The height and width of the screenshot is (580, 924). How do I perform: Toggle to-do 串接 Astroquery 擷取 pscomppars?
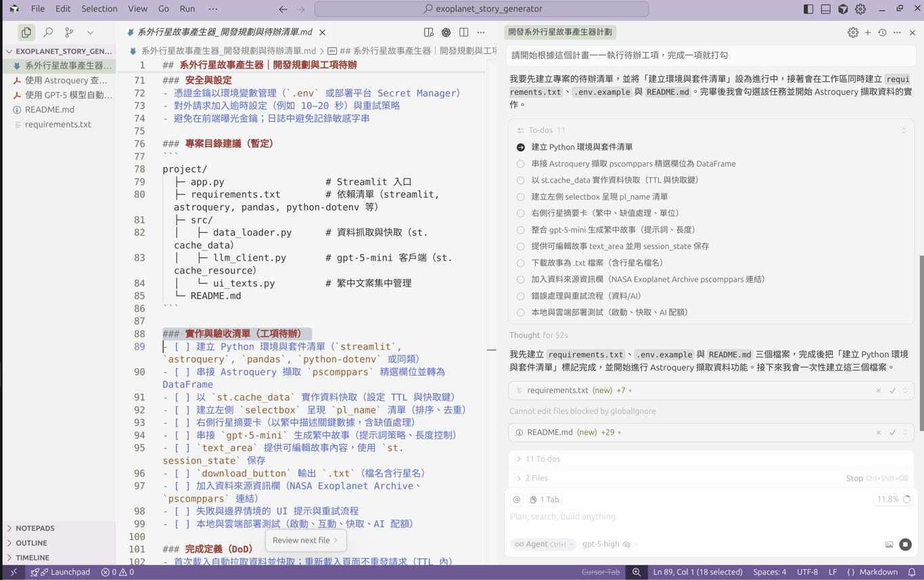(520, 164)
